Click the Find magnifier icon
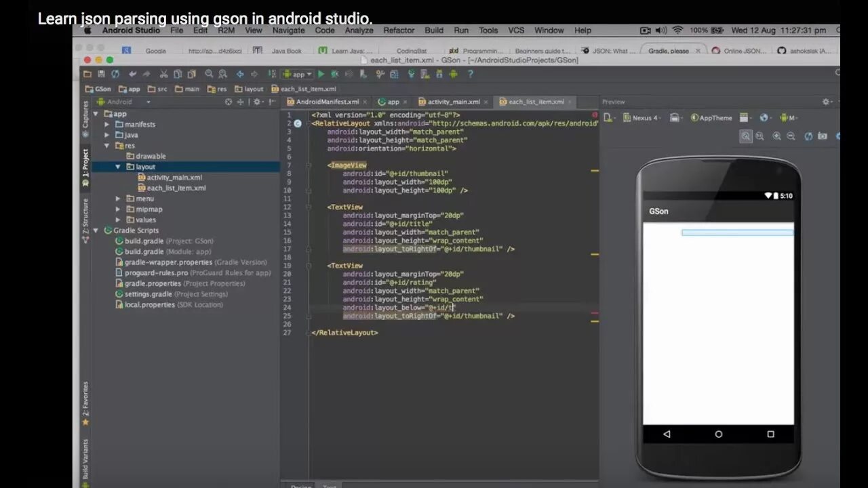The image size is (868, 488). (209, 74)
